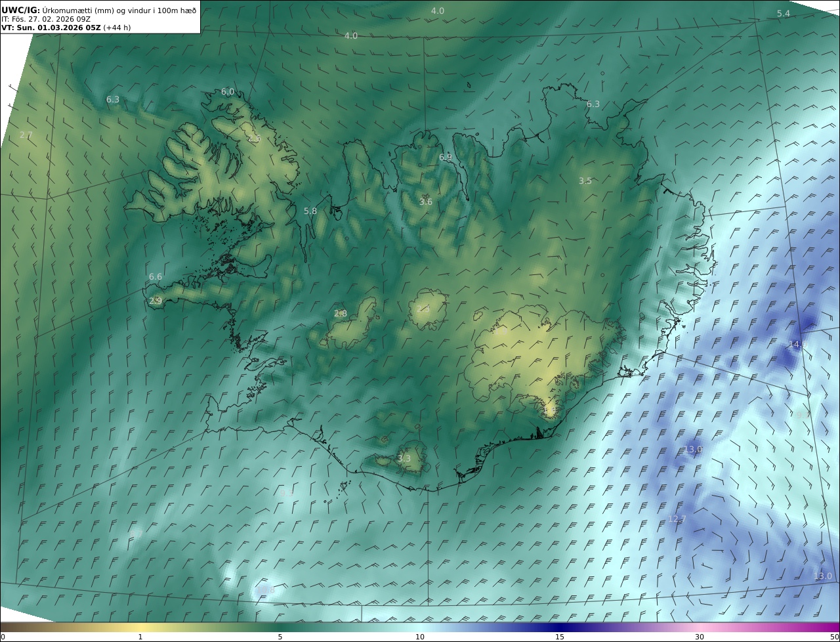The height and width of the screenshot is (642, 840).
Task: Click the valid time 'VT: Sun. 01.03.2026 05Z'
Action: (51, 28)
